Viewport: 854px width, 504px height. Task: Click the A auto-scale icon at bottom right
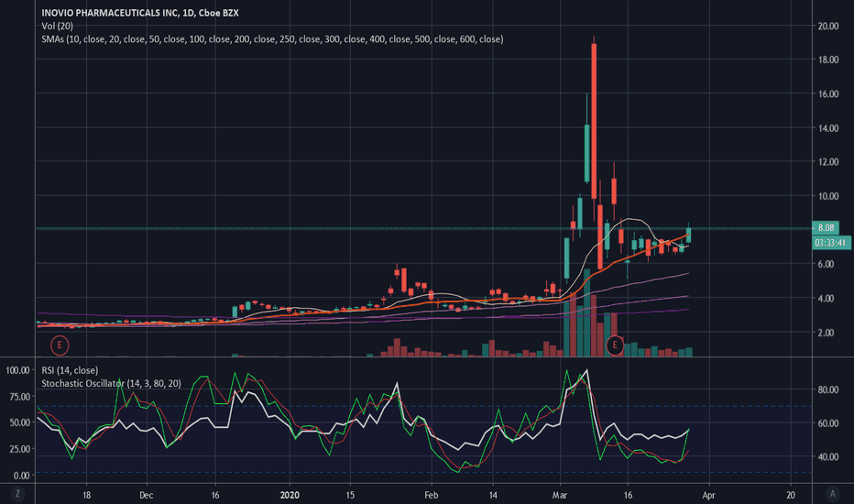click(x=832, y=494)
